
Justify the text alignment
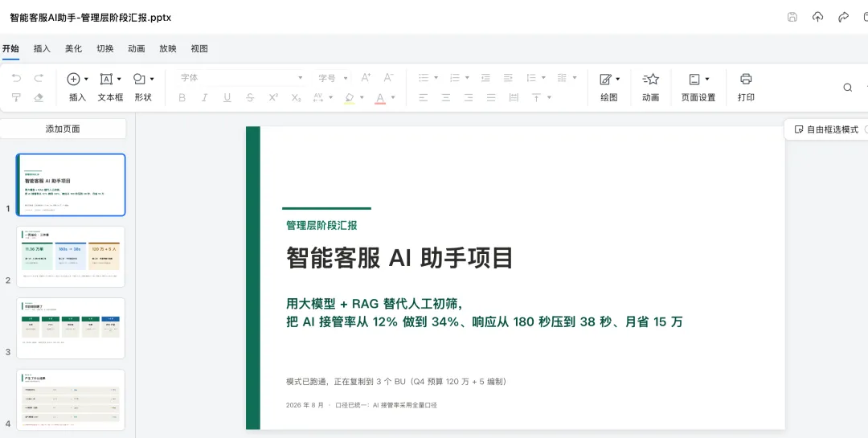(491, 97)
